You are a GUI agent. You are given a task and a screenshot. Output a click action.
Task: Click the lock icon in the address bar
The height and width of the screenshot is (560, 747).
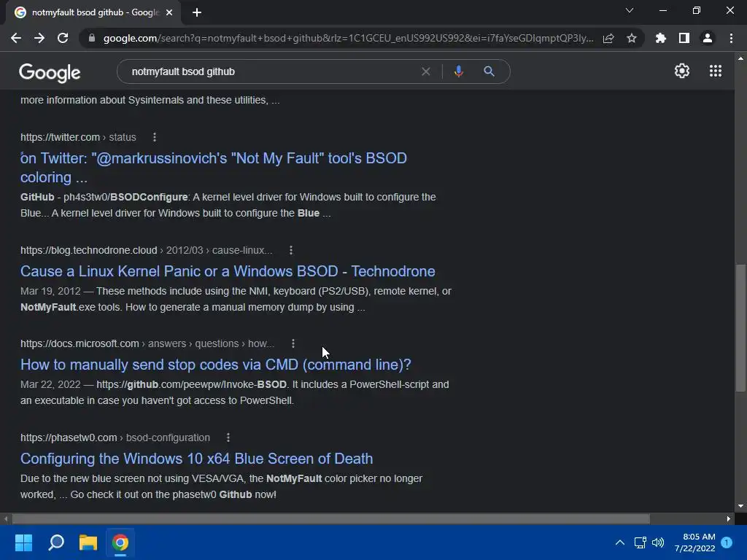(x=92, y=38)
